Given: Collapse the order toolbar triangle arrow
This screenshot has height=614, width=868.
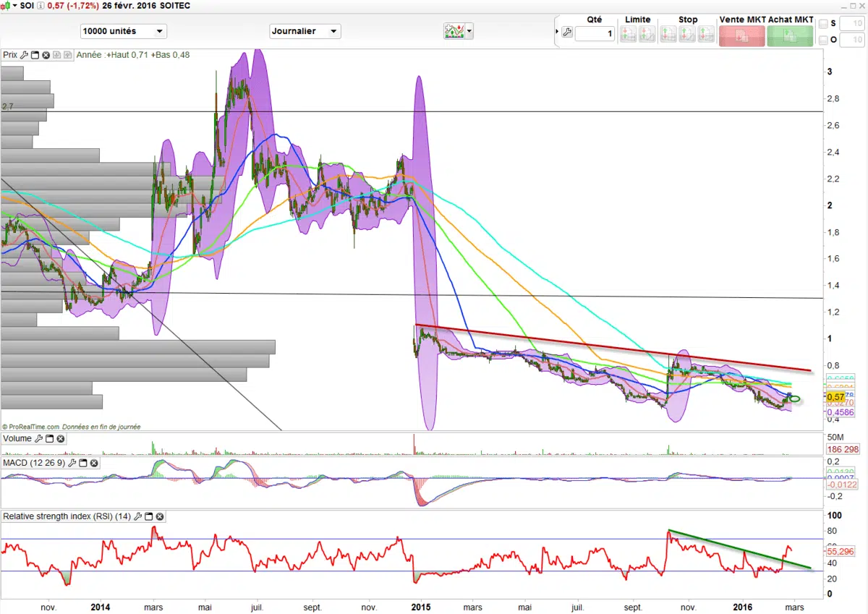Looking at the screenshot, I should (556, 32).
